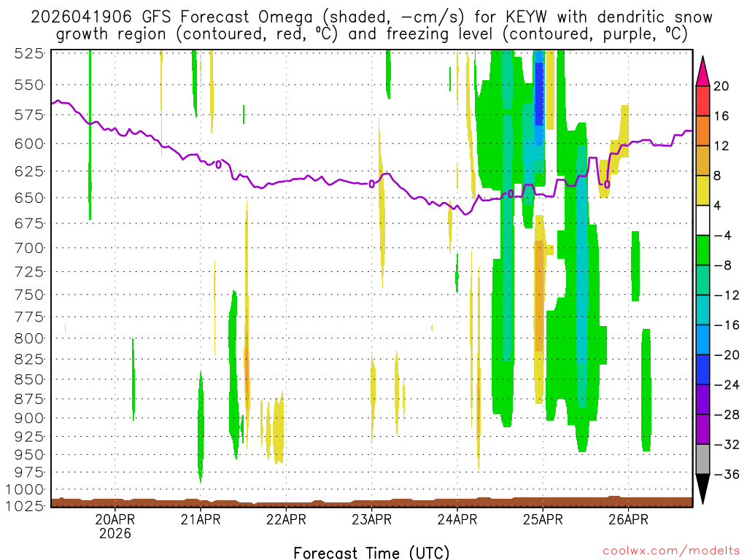
Task: Click the light blue -16-to--20 colorbar swatch
Action: pos(703,340)
